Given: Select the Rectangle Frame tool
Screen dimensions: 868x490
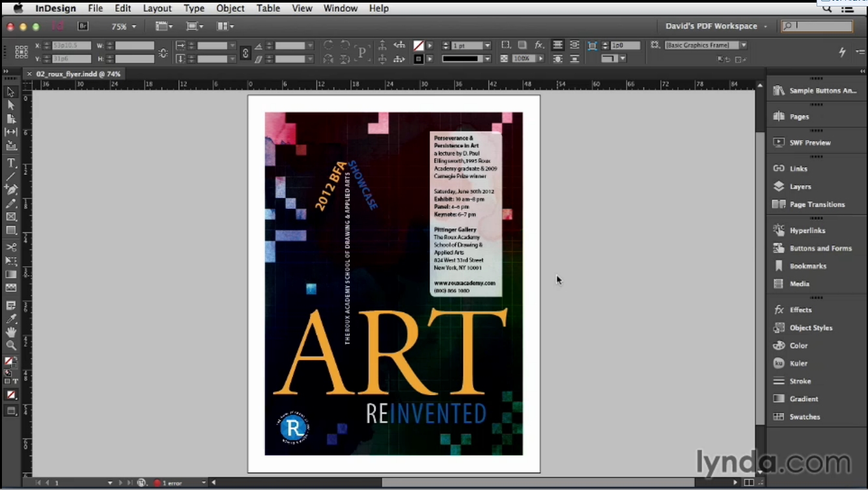Looking at the screenshot, I should pos(11,217).
